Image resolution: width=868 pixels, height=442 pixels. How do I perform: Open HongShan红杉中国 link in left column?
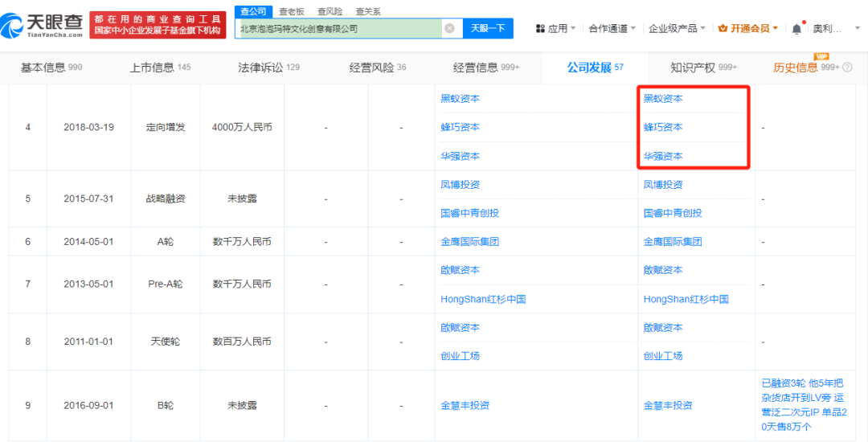(483, 299)
